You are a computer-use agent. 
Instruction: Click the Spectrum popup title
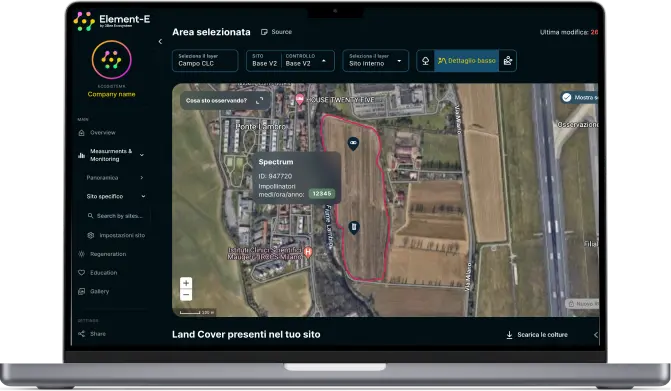tap(276, 162)
